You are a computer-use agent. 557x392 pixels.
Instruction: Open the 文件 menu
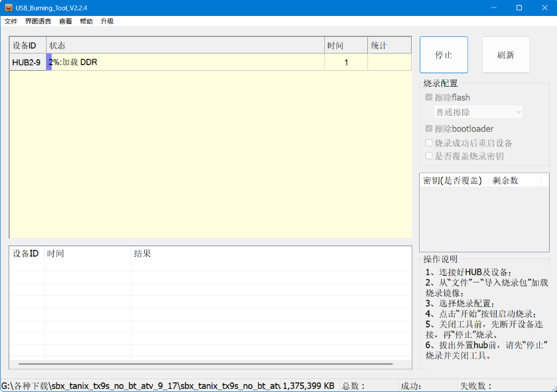(11, 21)
